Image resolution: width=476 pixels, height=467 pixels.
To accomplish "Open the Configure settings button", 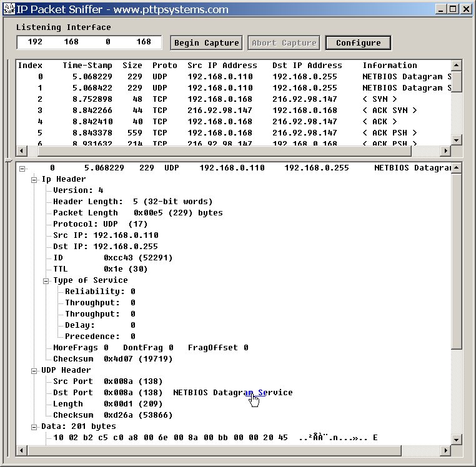I will point(358,43).
